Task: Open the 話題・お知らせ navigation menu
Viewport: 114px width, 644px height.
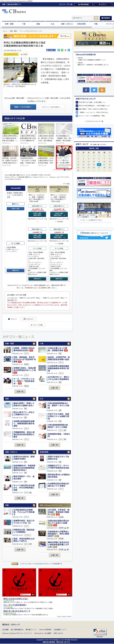Action: click(x=67, y=24)
